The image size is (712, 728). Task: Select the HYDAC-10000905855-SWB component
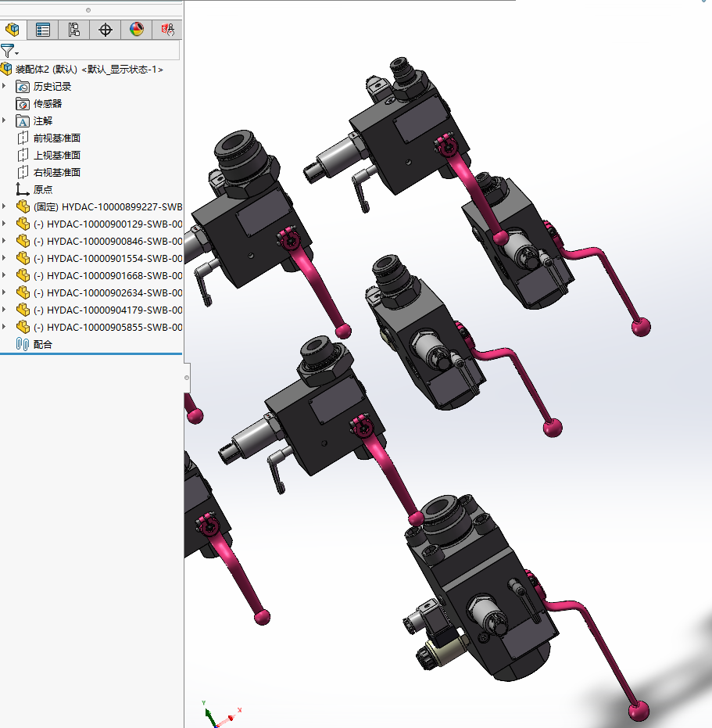click(108, 327)
